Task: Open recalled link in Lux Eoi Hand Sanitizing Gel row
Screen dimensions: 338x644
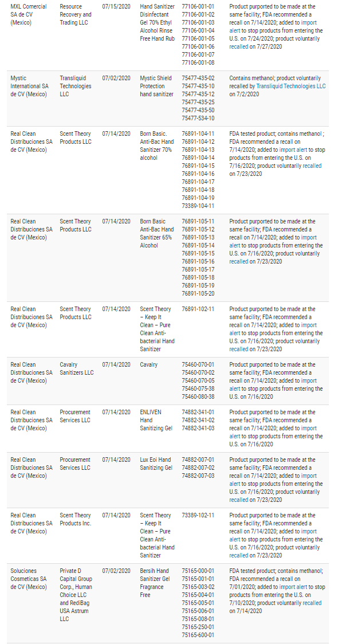Action: 239,500
